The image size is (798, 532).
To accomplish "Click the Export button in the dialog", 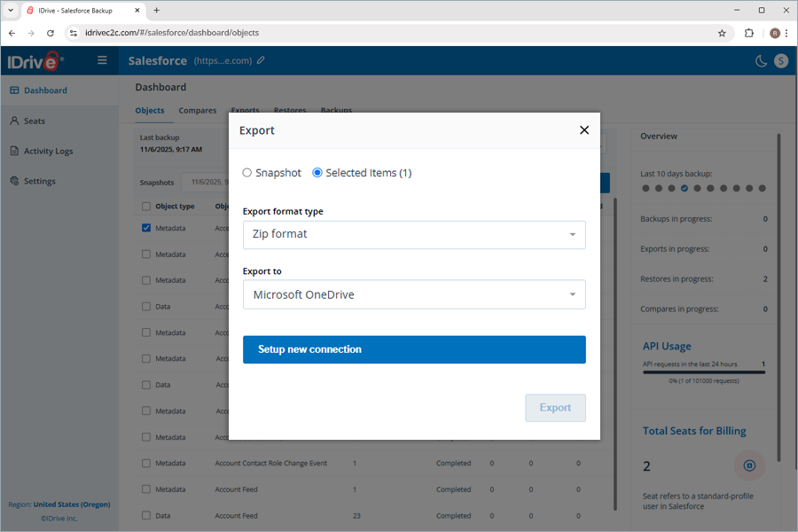I will click(x=555, y=408).
